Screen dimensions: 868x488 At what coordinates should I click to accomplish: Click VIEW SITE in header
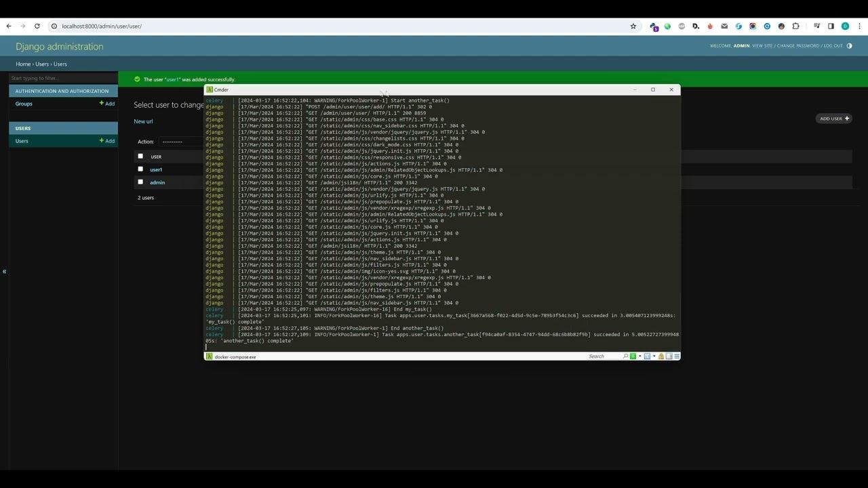[x=762, y=46]
